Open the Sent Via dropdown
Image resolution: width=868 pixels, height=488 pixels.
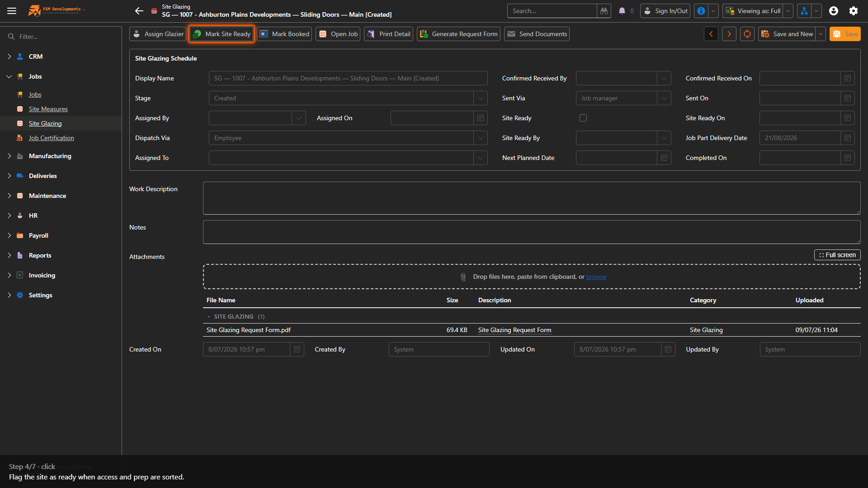[x=664, y=98]
